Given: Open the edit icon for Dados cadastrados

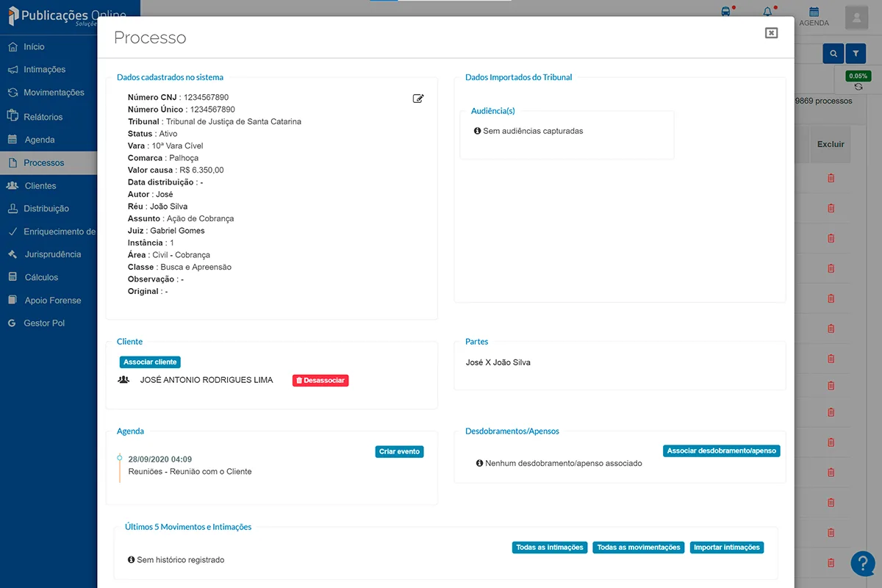Looking at the screenshot, I should coord(418,98).
